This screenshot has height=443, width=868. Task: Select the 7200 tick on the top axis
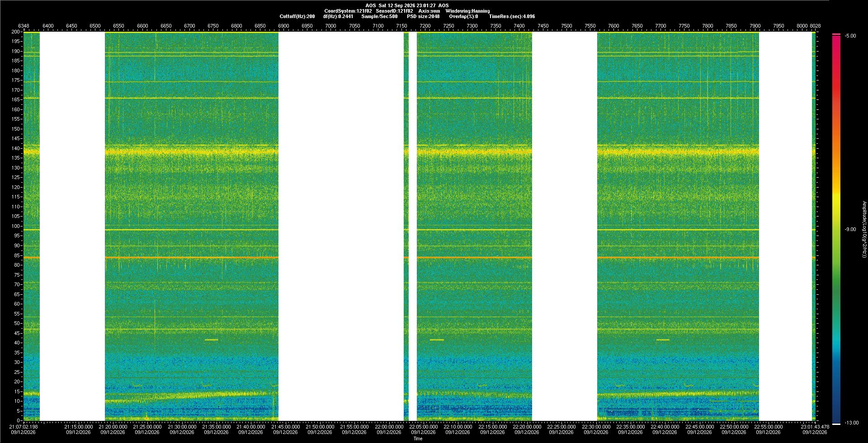[x=425, y=26]
